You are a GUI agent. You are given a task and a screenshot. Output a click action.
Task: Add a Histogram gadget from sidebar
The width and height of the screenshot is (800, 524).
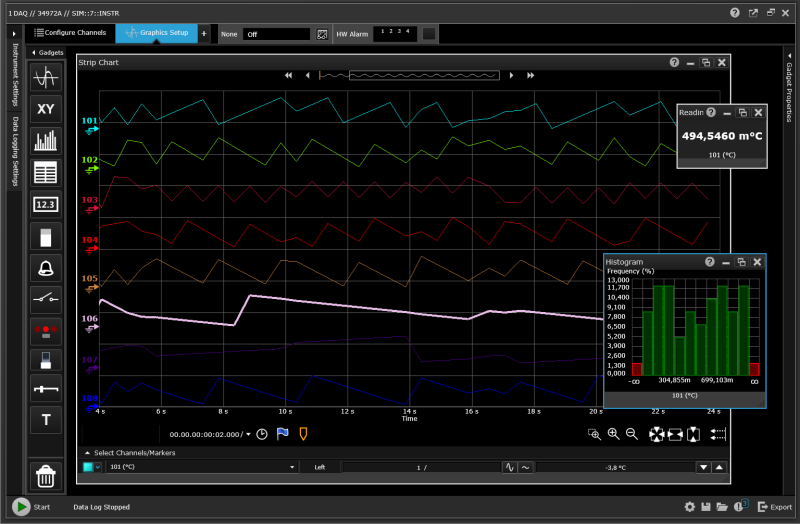(x=45, y=141)
